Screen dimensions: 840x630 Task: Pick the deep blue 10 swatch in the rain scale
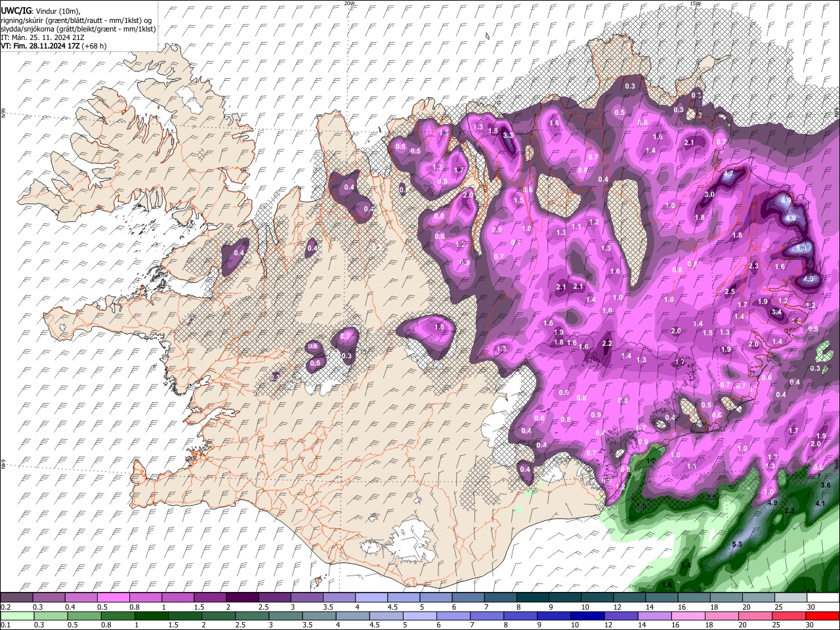588,616
